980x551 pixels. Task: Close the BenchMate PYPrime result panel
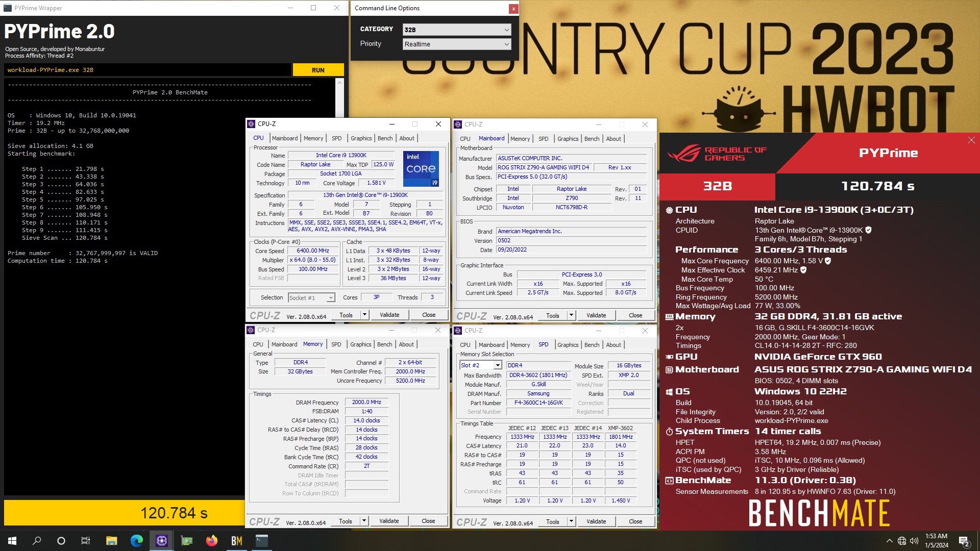pyautogui.click(x=971, y=140)
